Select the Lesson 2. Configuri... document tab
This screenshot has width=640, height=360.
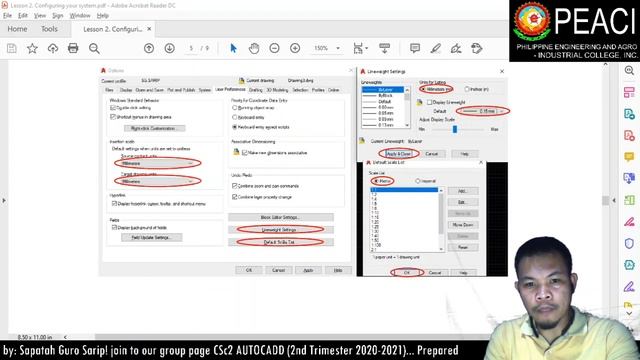point(113,29)
